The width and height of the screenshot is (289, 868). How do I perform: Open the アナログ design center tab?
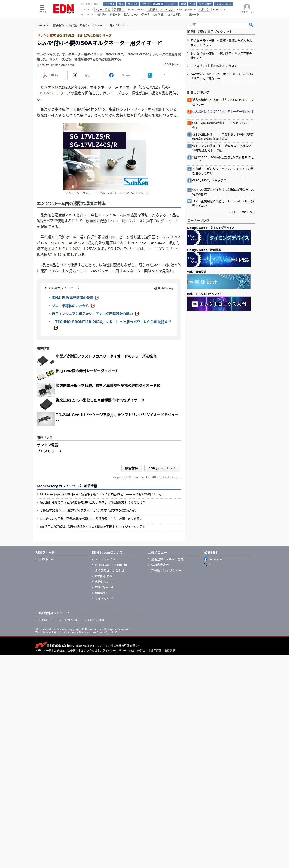(109, 4)
